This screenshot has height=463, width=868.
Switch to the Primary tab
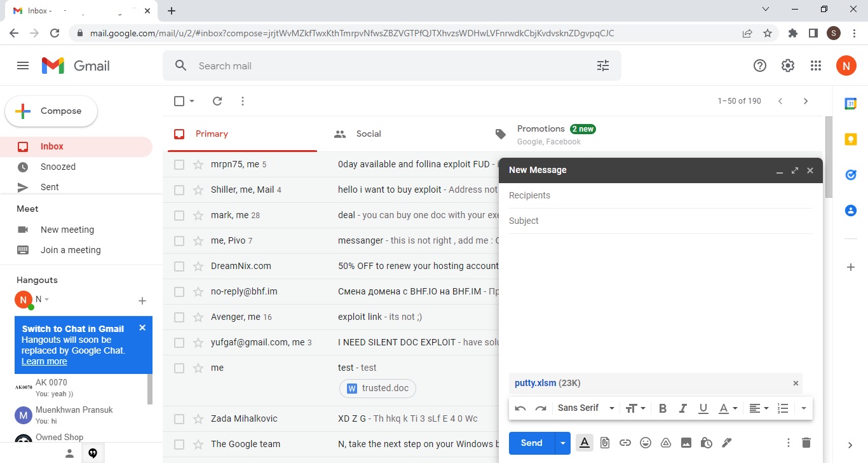(x=243, y=134)
